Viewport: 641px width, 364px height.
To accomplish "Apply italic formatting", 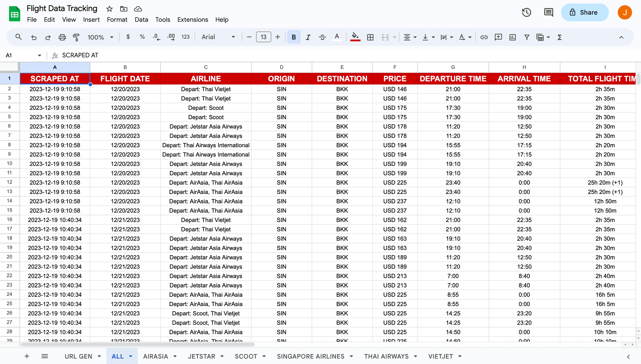I will click(308, 37).
